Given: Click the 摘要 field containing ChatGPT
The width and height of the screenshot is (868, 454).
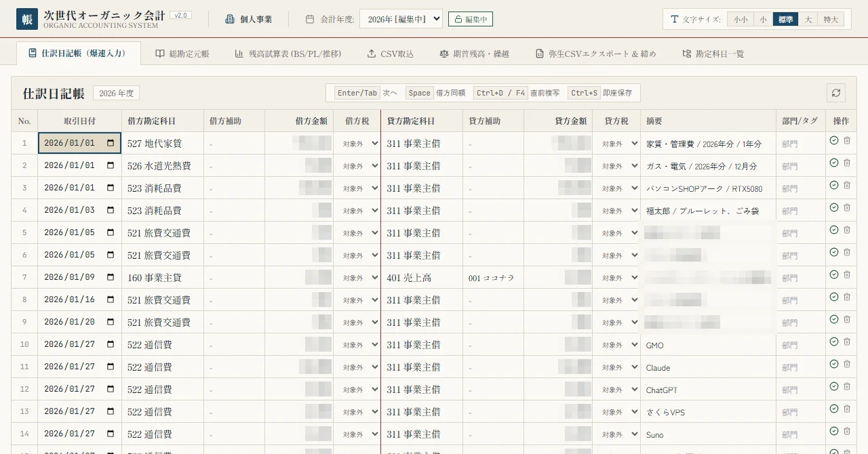Looking at the screenshot, I should [707, 390].
